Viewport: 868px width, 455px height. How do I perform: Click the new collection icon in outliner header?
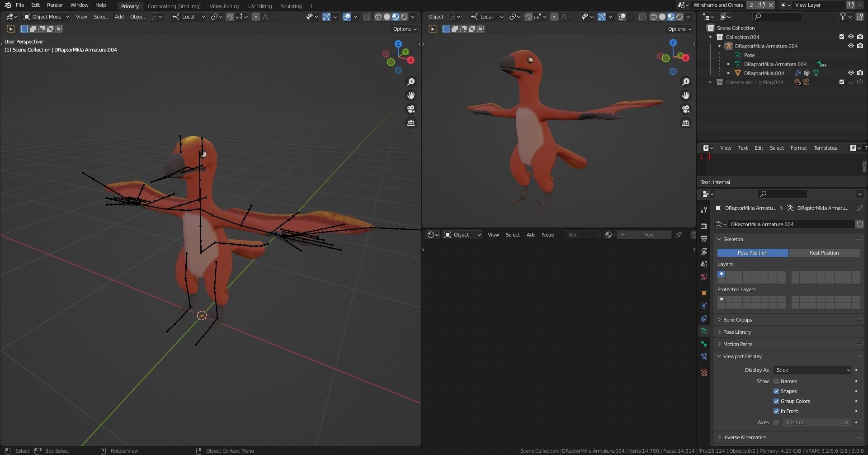click(x=860, y=17)
